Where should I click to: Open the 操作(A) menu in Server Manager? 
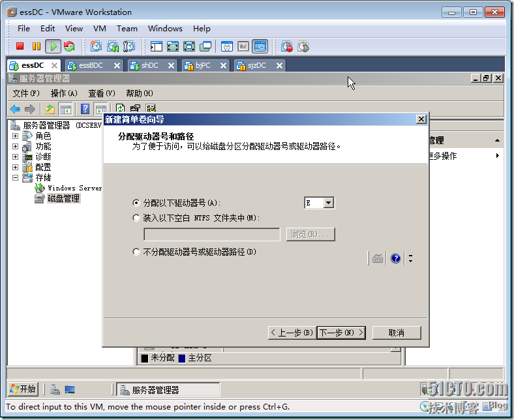(64, 93)
